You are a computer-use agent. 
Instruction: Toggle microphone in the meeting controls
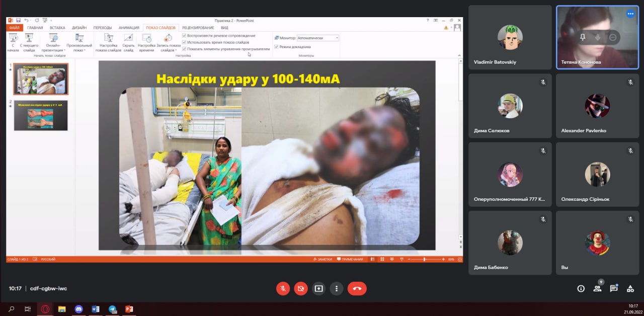[x=283, y=288]
